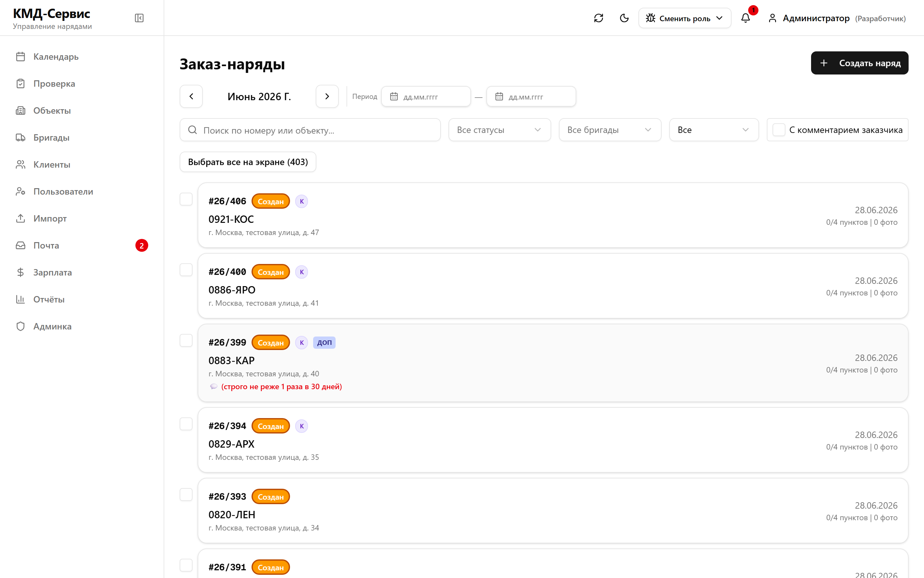Toggle dark mode moon icon
Screen dimensions: 924x578
(x=624, y=18)
